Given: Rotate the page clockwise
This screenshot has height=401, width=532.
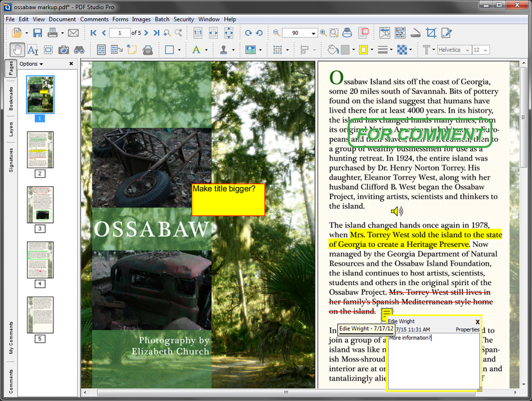Looking at the screenshot, I should pyautogui.click(x=249, y=33).
